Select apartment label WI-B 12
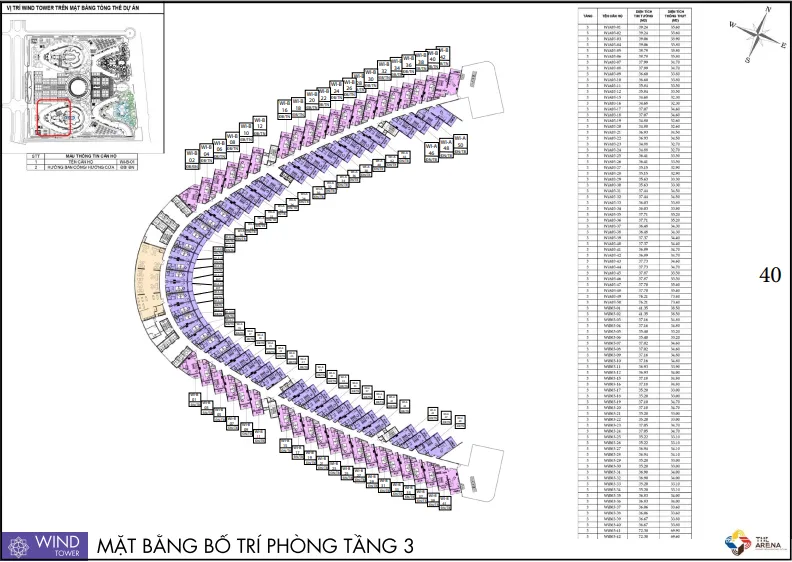Viewport: 792px width, 562px height. pos(259,126)
